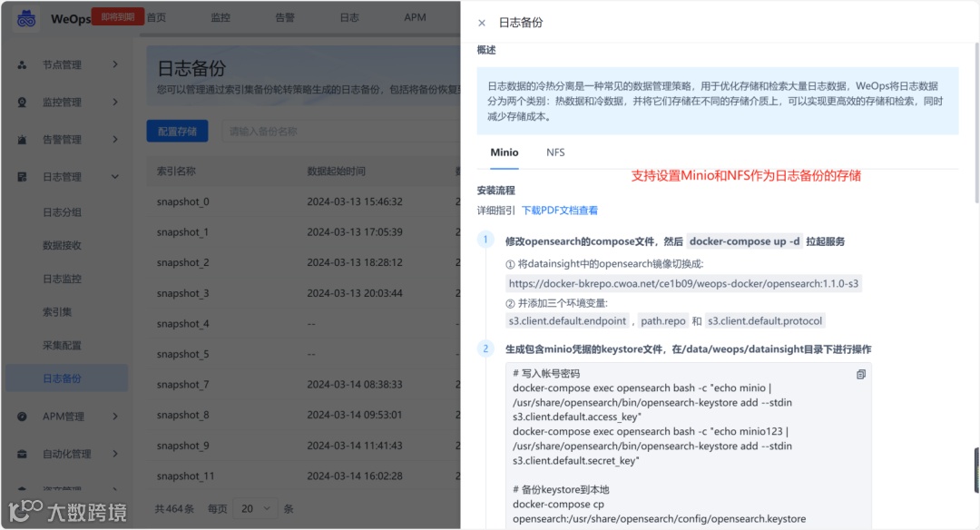980x530 pixels.
Task: Select 日志备份 in the sidebar
Action: [67, 378]
